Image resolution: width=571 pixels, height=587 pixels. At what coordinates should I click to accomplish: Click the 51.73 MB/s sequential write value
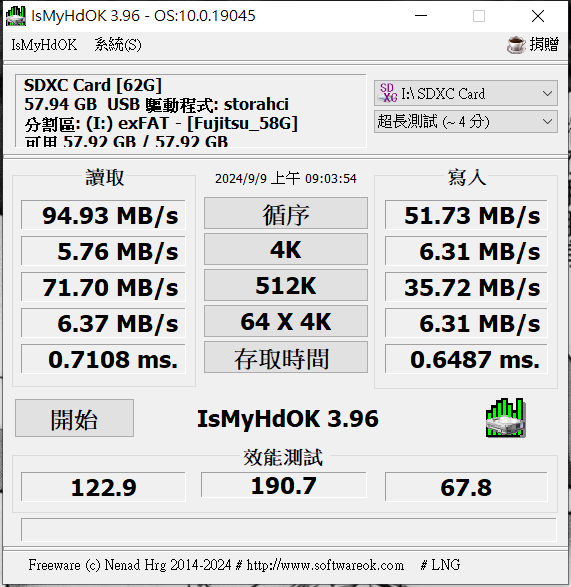466,215
